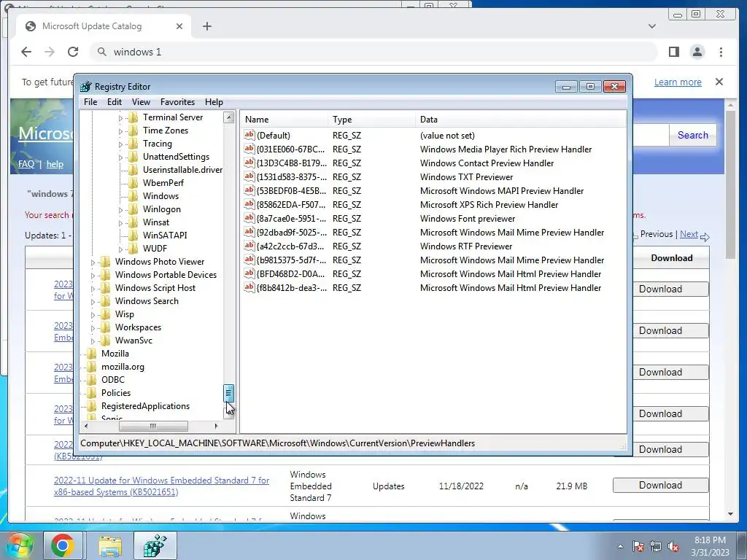Reload the Chrome page

point(73,52)
